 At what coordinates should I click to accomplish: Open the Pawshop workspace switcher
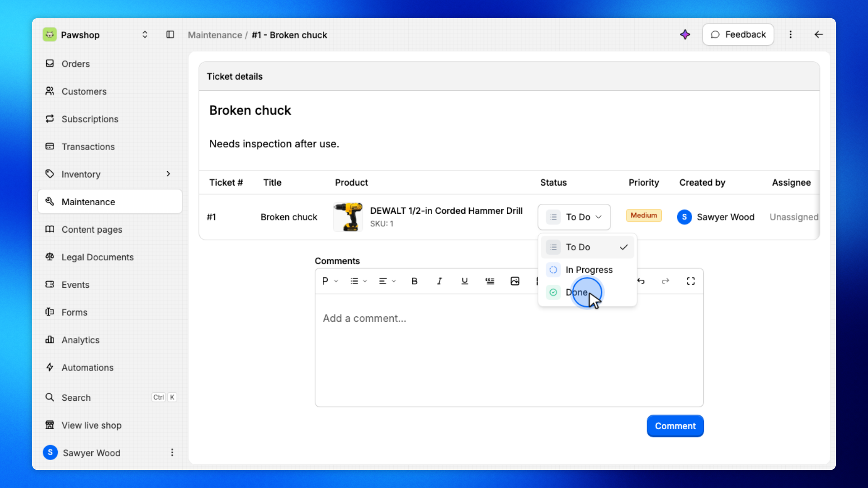click(145, 35)
